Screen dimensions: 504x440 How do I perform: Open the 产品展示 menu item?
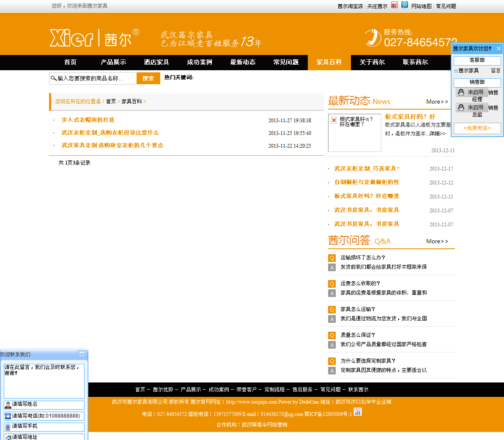point(113,62)
